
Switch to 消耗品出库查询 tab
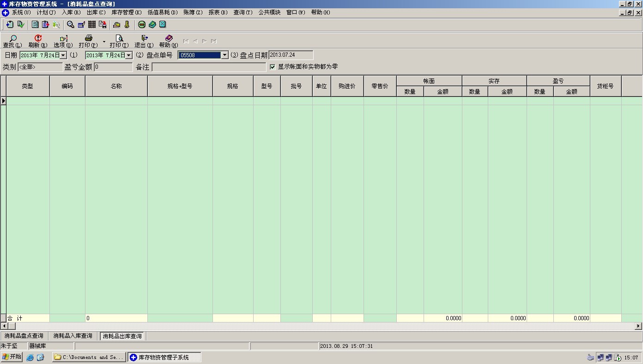[122, 336]
